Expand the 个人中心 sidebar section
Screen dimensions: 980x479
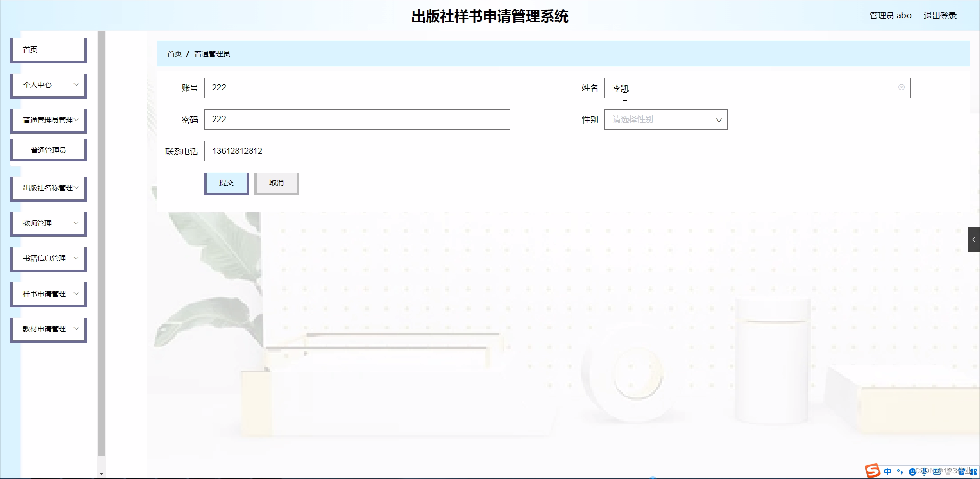click(48, 85)
